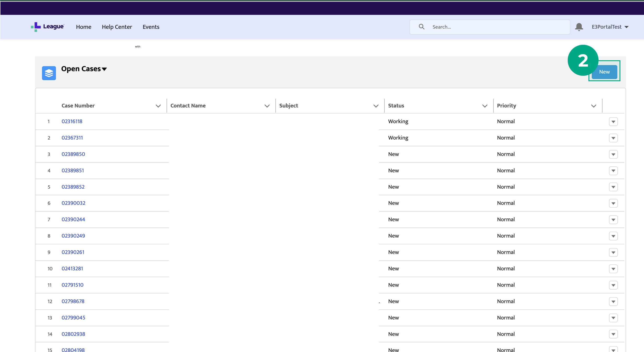The height and width of the screenshot is (352, 644).
Task: Open the Open Cases list view selector
Action: click(x=104, y=69)
